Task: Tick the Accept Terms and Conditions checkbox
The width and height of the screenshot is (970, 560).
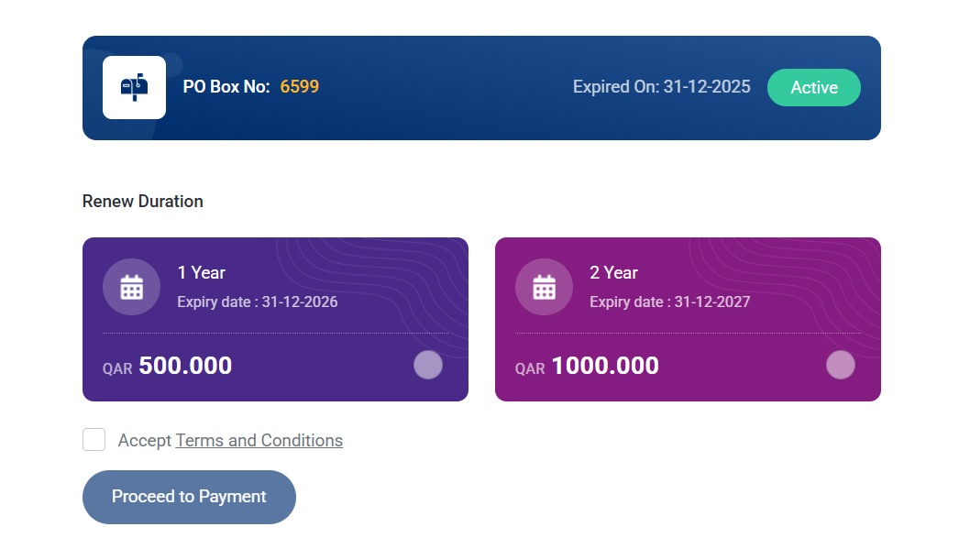Action: coord(94,440)
